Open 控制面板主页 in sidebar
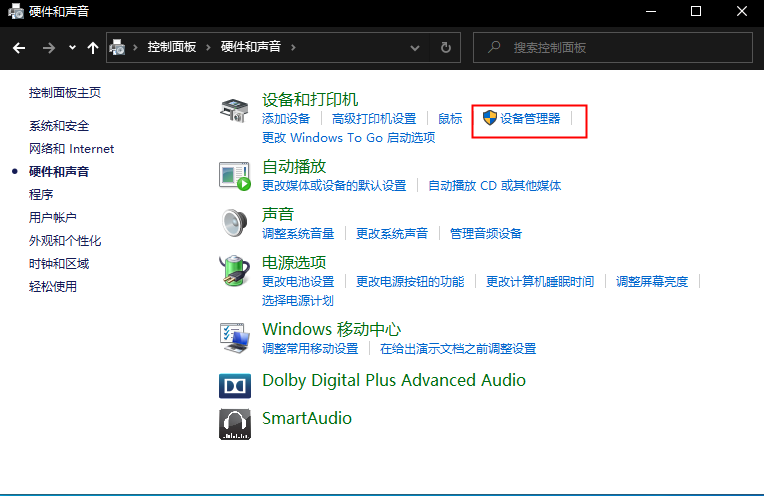 click(x=65, y=93)
